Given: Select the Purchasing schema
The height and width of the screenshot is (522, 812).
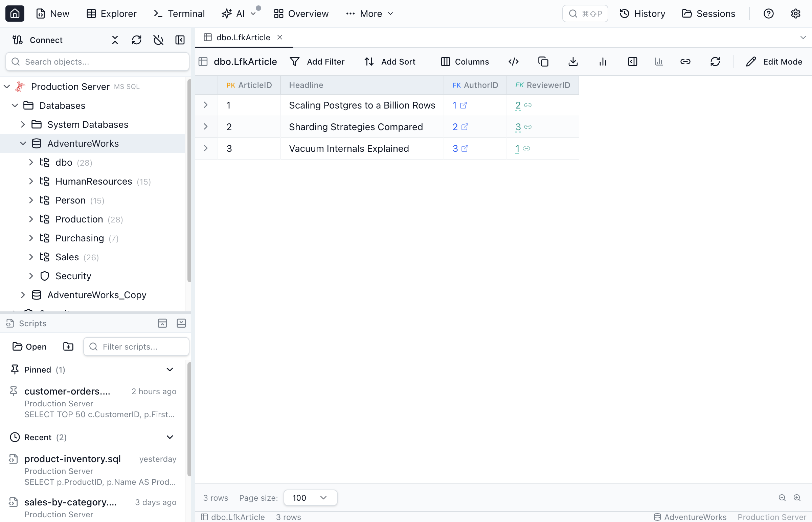Looking at the screenshot, I should click(x=80, y=238).
